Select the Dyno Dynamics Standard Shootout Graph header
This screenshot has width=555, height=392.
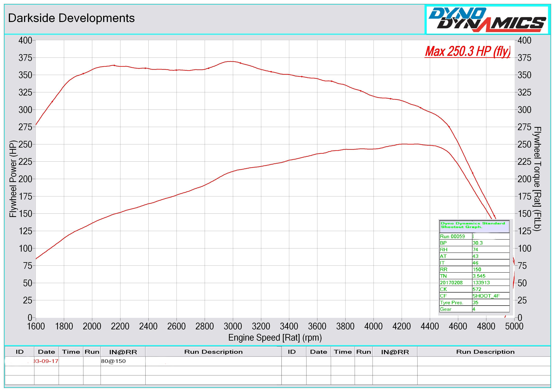click(473, 225)
